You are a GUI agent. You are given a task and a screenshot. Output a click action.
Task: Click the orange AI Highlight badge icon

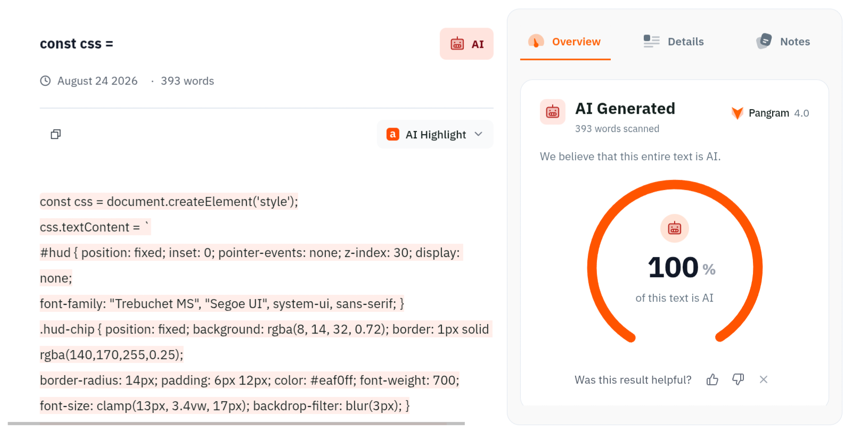pos(393,135)
